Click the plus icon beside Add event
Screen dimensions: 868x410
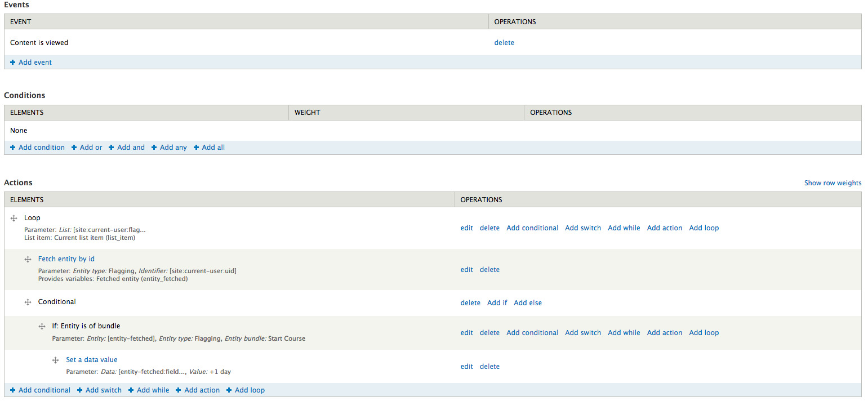tap(13, 62)
